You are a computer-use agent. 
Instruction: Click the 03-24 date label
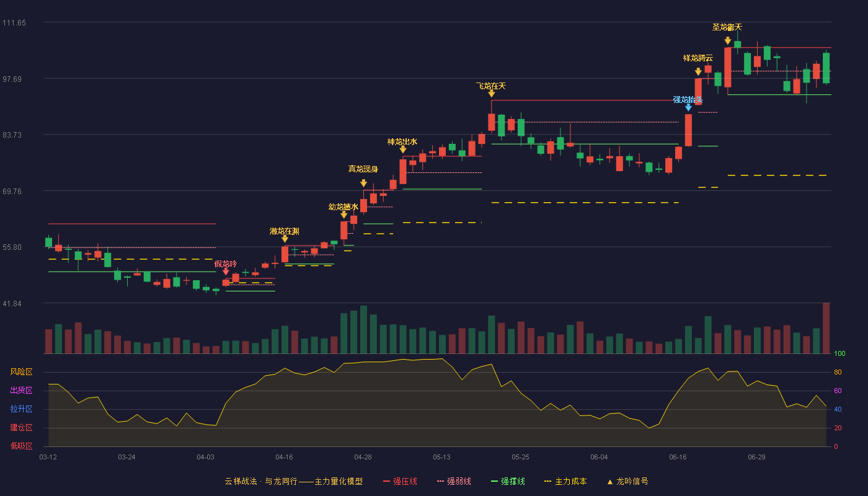(x=126, y=457)
